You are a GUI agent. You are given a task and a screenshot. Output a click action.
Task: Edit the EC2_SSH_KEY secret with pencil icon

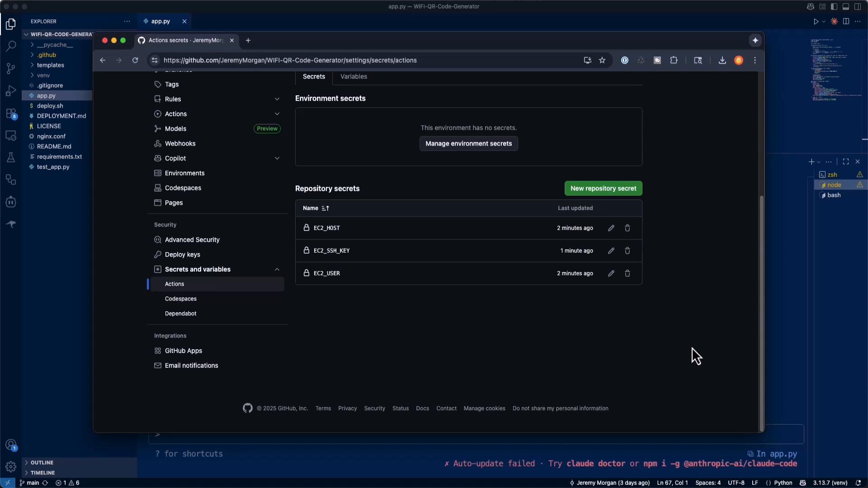point(611,251)
